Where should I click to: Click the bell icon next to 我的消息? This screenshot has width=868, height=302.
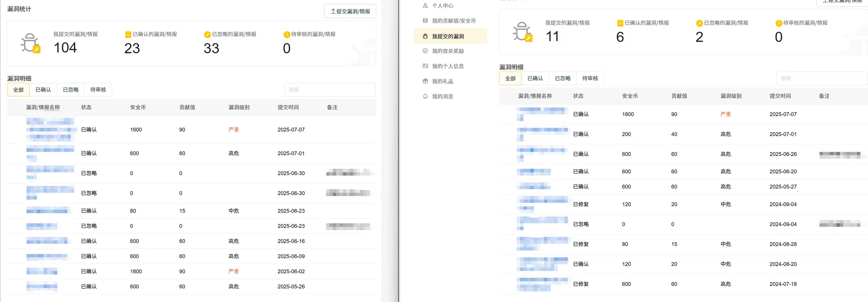(425, 96)
